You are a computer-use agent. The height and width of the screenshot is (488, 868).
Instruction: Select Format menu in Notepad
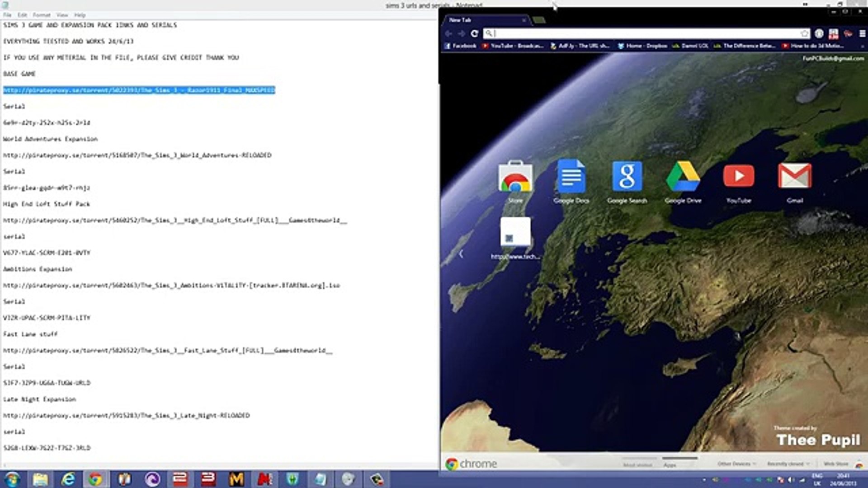(41, 14)
